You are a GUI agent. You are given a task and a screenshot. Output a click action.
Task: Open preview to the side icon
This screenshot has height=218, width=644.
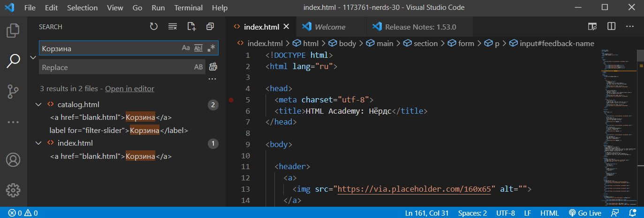tap(593, 27)
